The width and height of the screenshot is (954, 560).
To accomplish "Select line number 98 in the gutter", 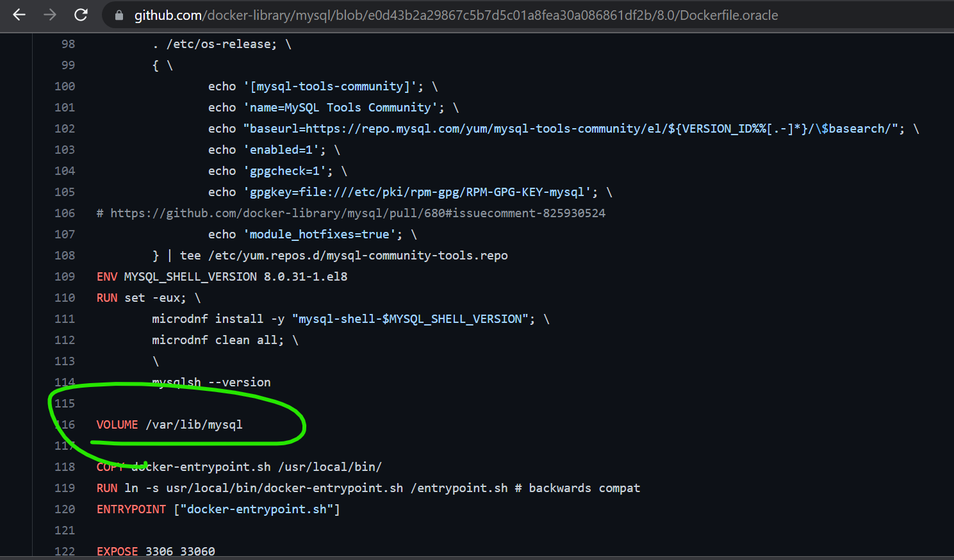I will [x=68, y=44].
